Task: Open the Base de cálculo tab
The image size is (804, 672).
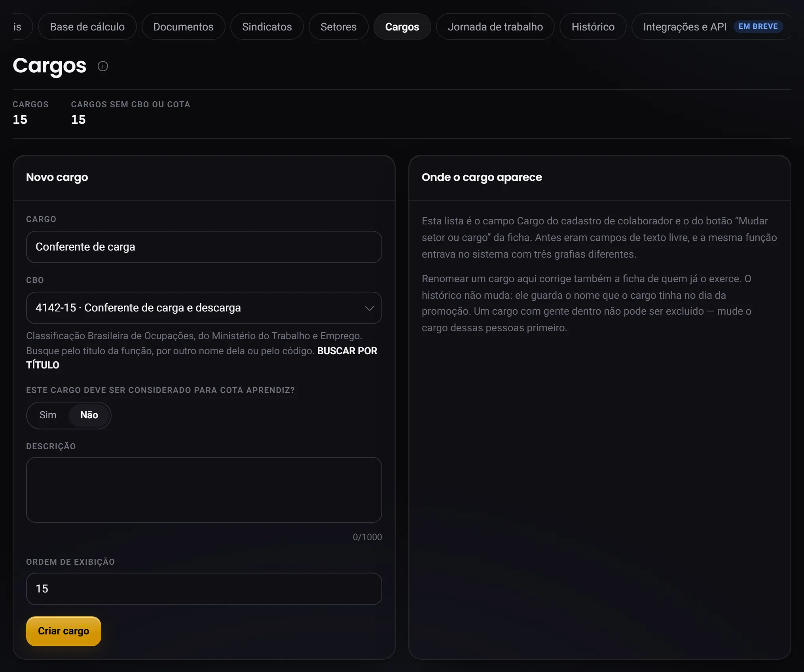Action: pyautogui.click(x=87, y=27)
